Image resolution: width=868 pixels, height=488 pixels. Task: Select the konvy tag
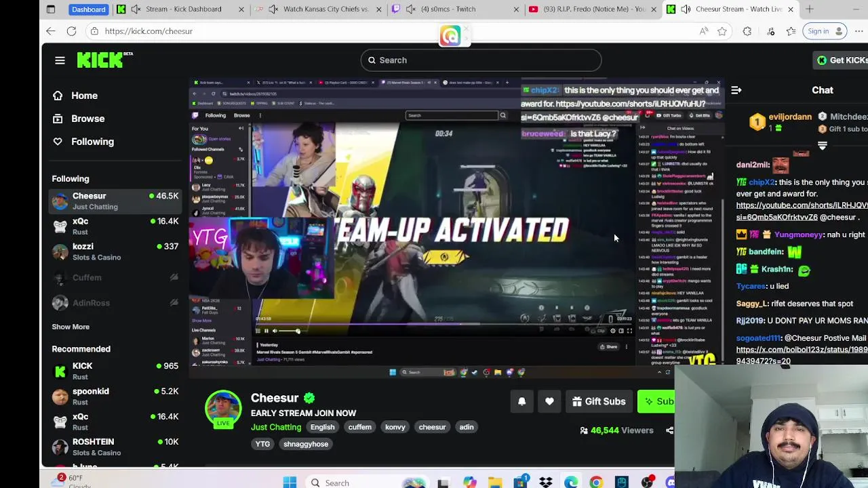(x=395, y=427)
